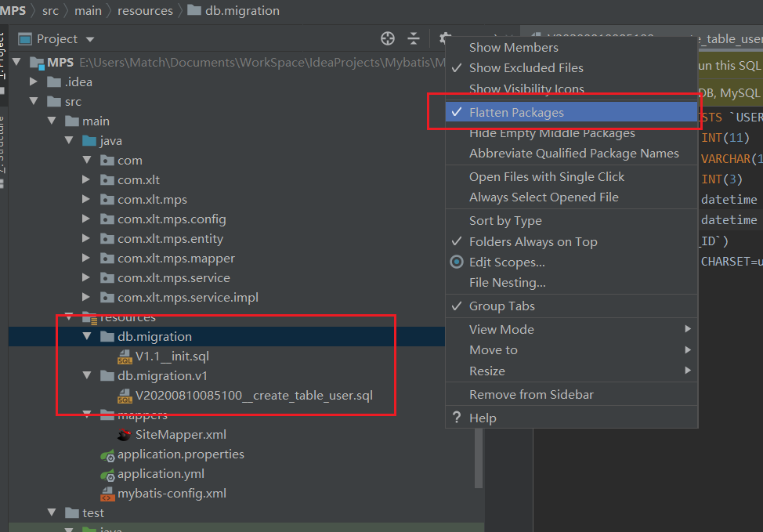
Task: Collapse all nodes using the Collapse All icon
Action: coord(414,38)
